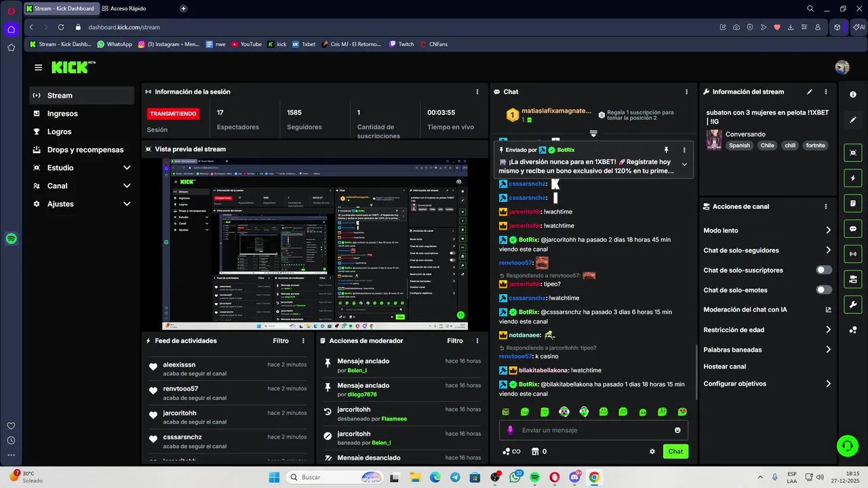This screenshot has width=868, height=488.
Task: Click Hostear canal action
Action: coord(725,367)
